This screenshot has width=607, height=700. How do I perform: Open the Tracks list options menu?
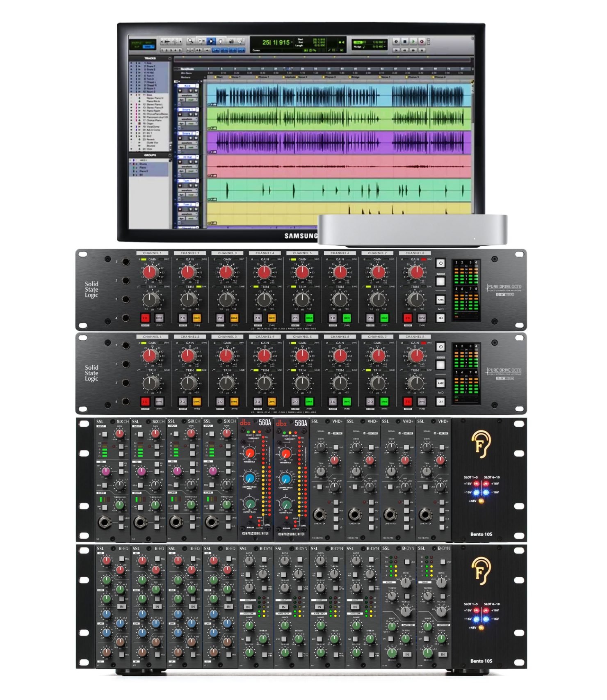(170, 59)
